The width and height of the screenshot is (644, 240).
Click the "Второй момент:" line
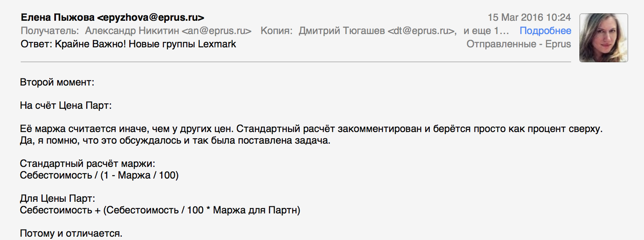click(x=57, y=82)
